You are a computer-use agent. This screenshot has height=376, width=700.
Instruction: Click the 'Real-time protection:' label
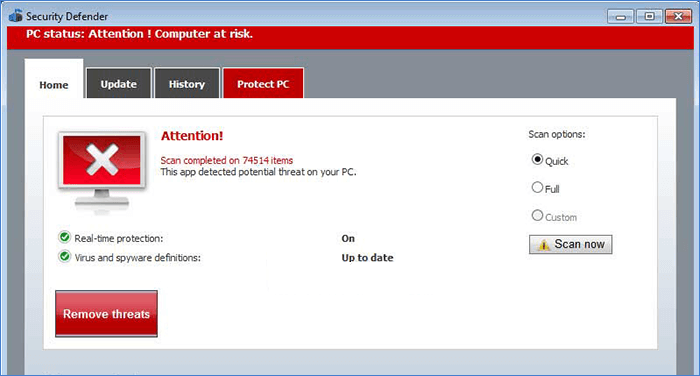pos(119,238)
